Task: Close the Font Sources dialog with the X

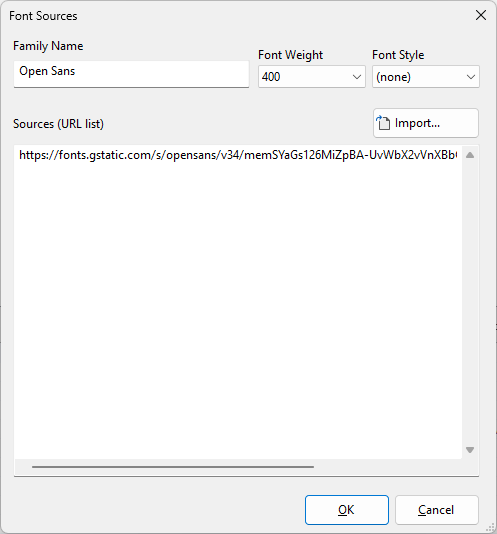Action: (481, 15)
